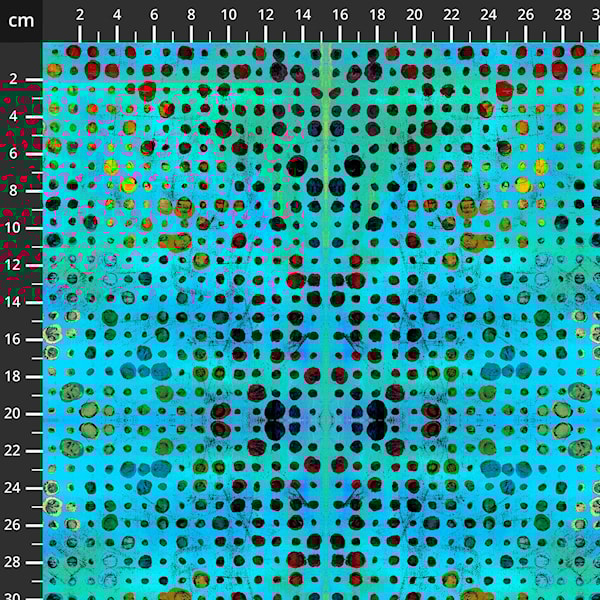This screenshot has width=600, height=600.
Task: Click the 20 mark on top ruler
Action: (414, 15)
